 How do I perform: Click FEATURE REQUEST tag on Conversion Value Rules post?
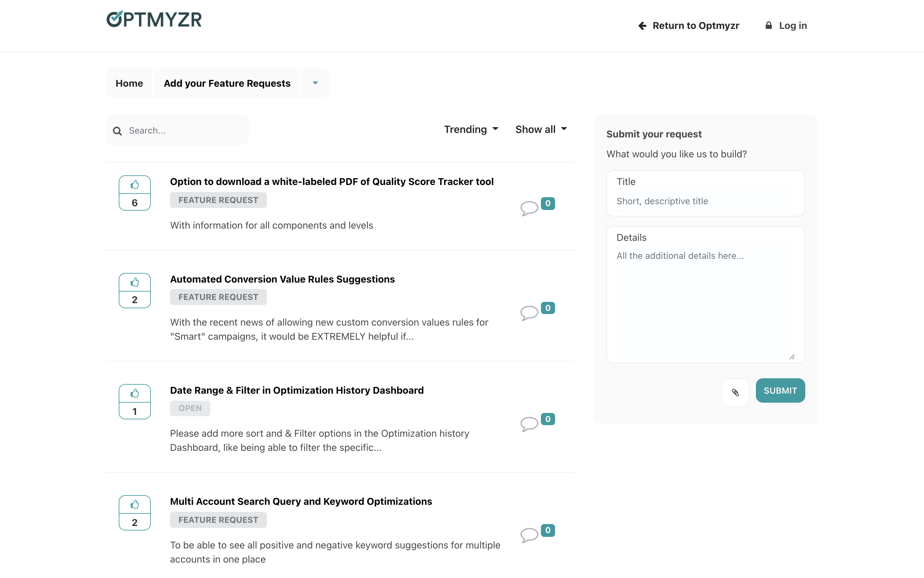[x=218, y=297]
